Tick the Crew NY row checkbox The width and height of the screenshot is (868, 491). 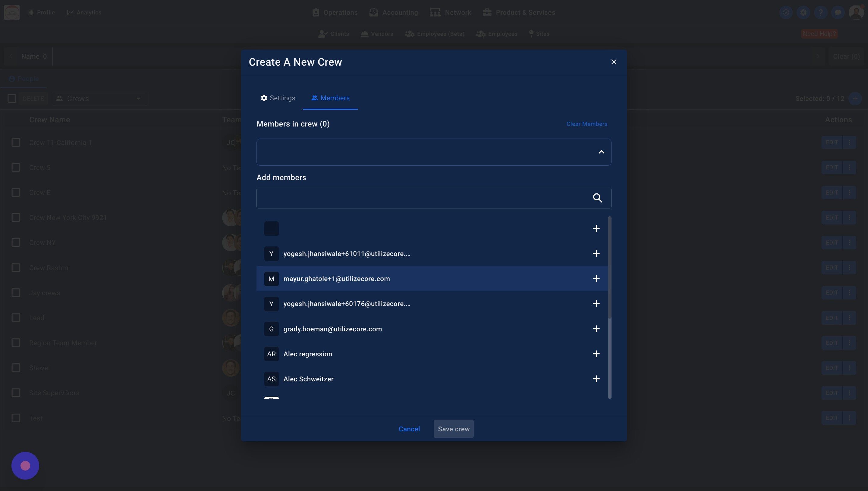point(16,242)
